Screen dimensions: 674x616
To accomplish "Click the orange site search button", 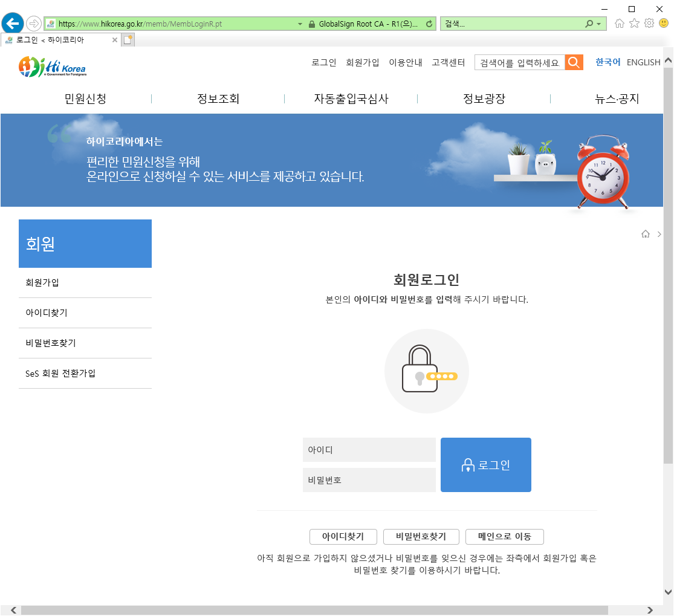I will (574, 63).
